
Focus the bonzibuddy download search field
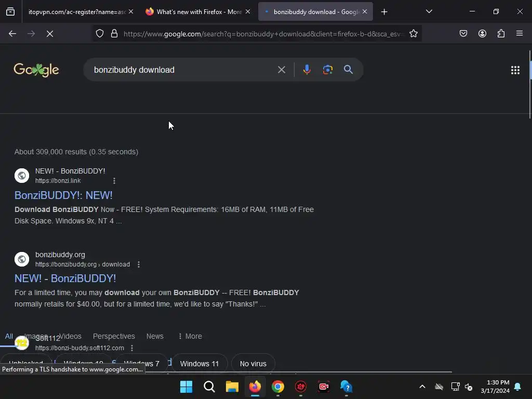[183, 70]
